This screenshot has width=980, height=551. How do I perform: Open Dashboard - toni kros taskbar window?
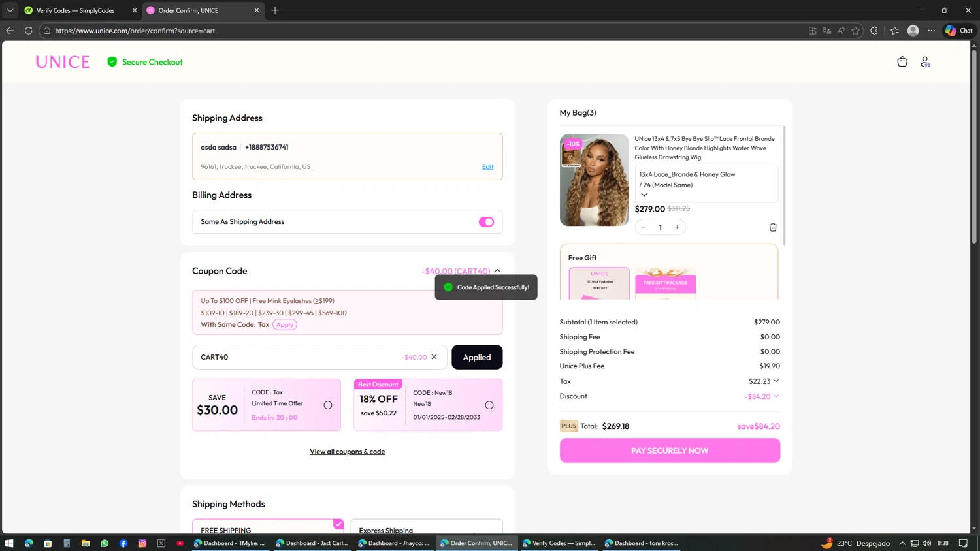click(x=642, y=543)
